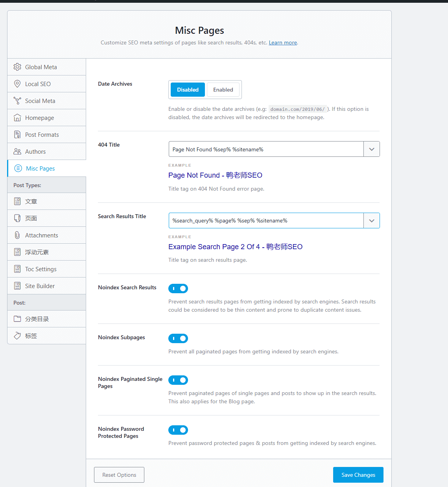Click the 文章 post type icon

pos(17,201)
